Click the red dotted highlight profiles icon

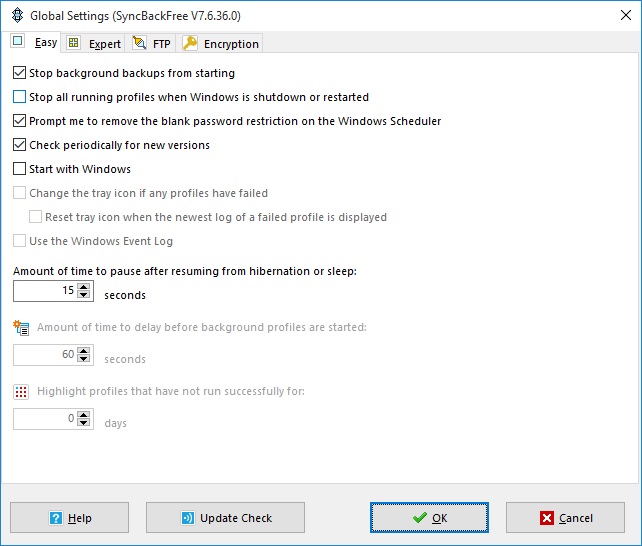(21, 392)
